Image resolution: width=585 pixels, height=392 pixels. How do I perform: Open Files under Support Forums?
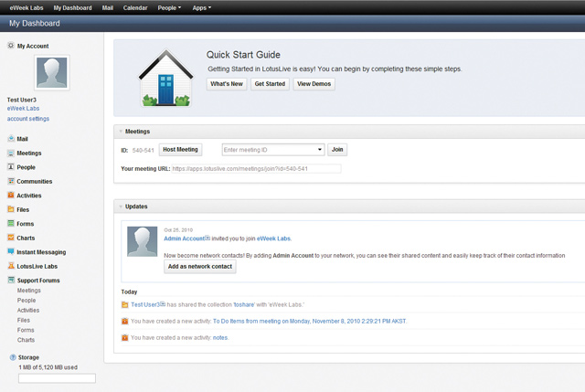pos(24,320)
